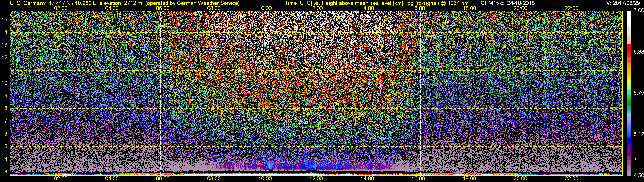The height and width of the screenshot is (182, 644).
Task: Click the blue aerosol layer patch near 12:00
Action: (x=311, y=166)
